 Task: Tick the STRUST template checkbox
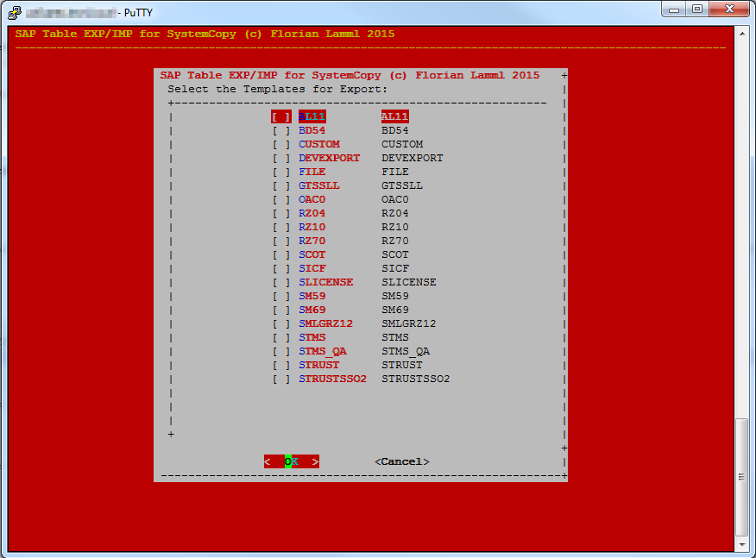(x=281, y=366)
